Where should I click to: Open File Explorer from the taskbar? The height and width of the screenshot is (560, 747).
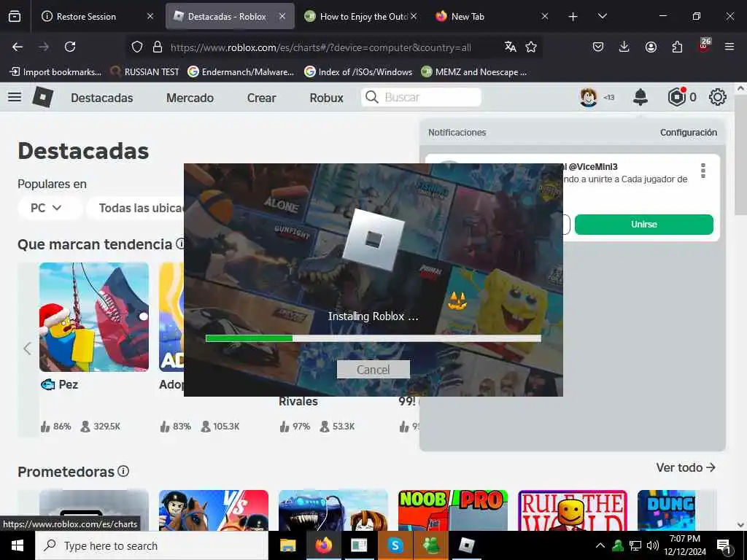(287, 545)
